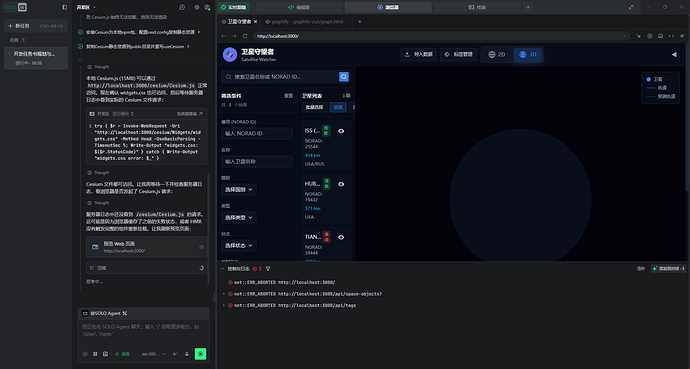Click the 输入 NORAD ID input field

coord(257,133)
